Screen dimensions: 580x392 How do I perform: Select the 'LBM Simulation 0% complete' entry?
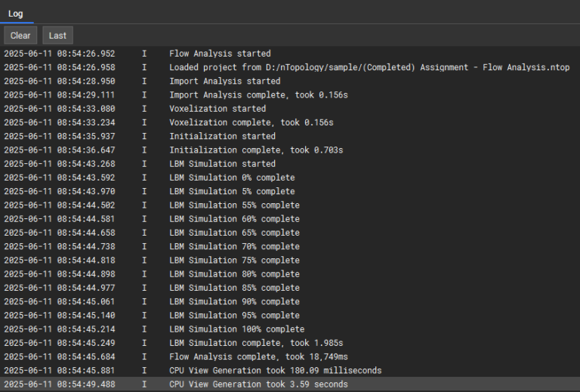point(232,177)
